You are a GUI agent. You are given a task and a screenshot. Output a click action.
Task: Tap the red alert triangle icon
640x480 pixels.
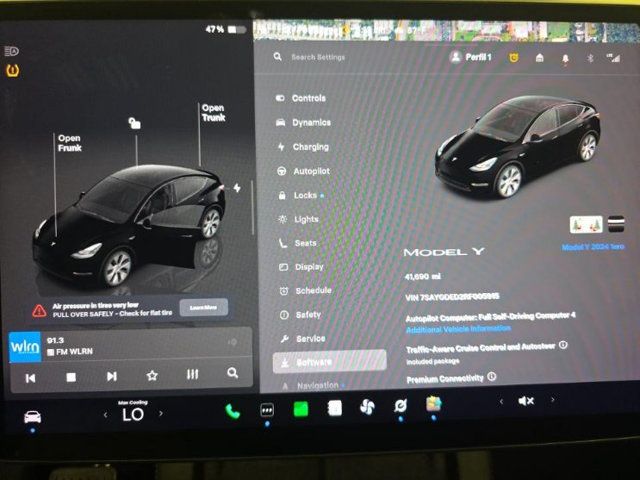39,311
